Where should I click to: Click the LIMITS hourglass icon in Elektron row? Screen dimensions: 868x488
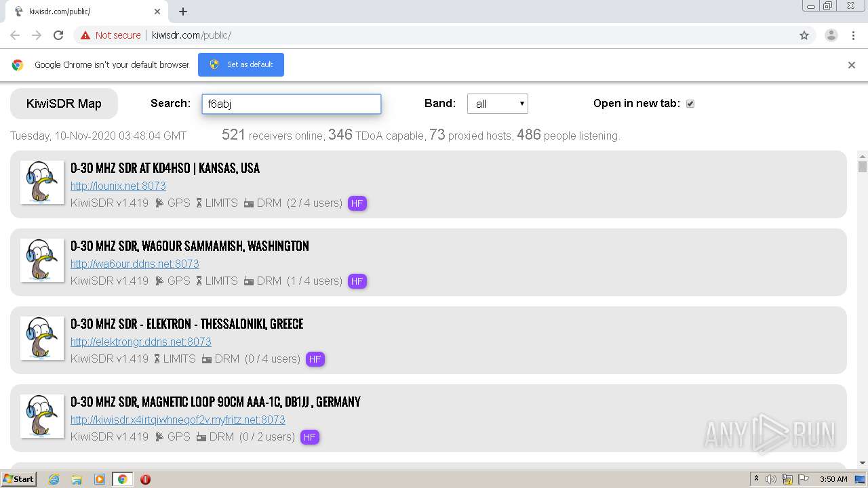point(157,359)
